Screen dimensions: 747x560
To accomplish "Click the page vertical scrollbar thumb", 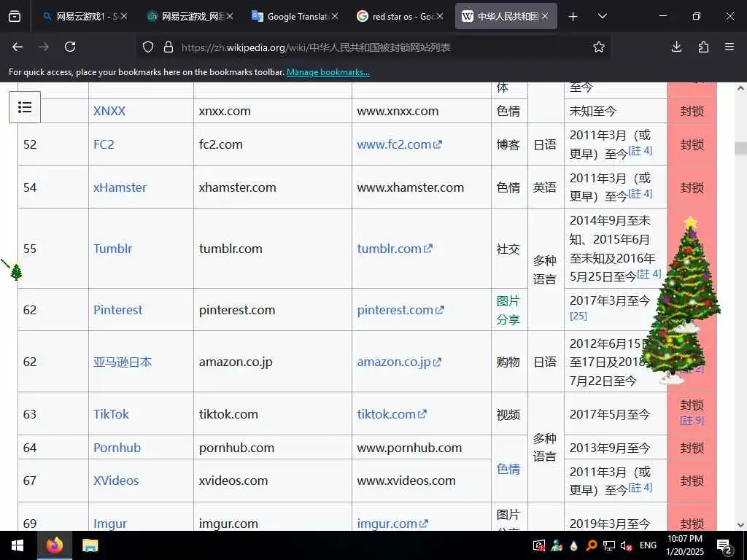I will (x=740, y=149).
